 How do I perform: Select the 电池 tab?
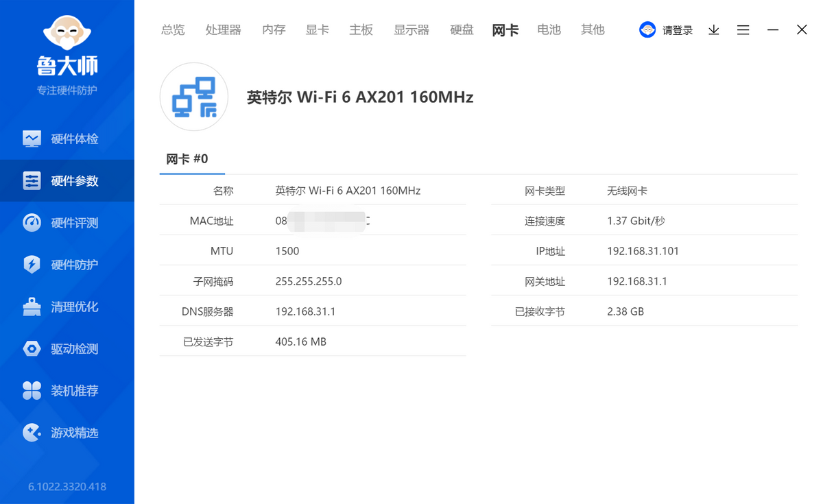coord(549,29)
